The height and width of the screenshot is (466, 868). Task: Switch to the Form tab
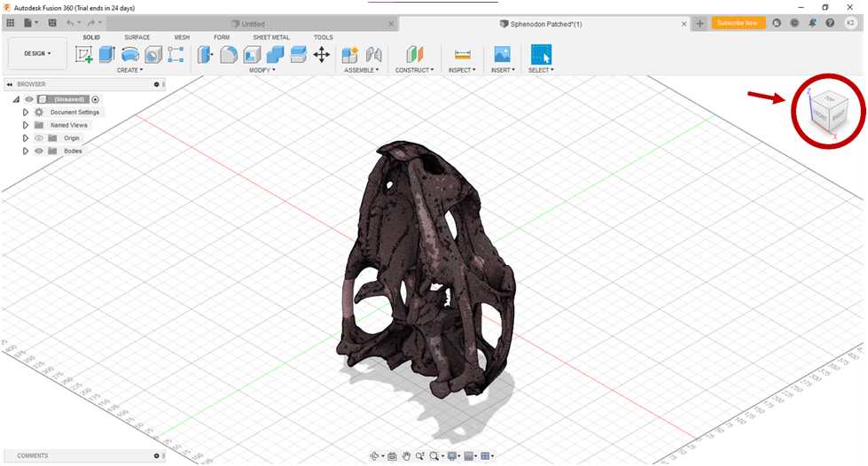(222, 37)
